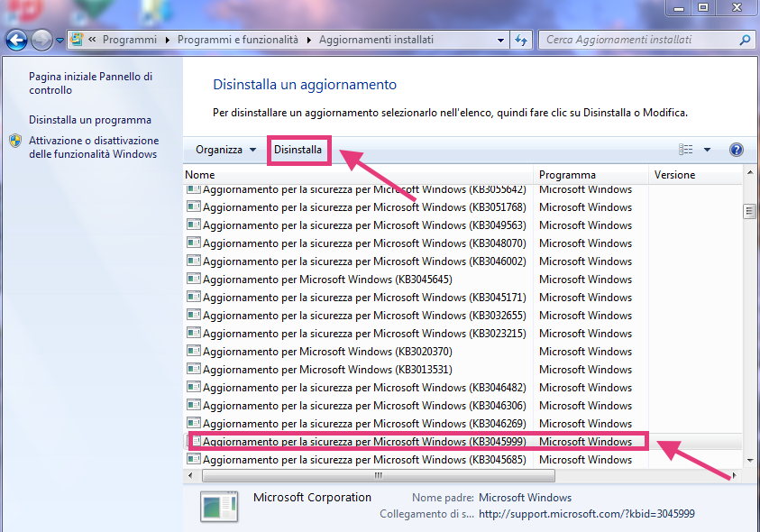This screenshot has width=760, height=532.
Task: Click the vertical scrollbar down arrow
Action: pos(750,461)
